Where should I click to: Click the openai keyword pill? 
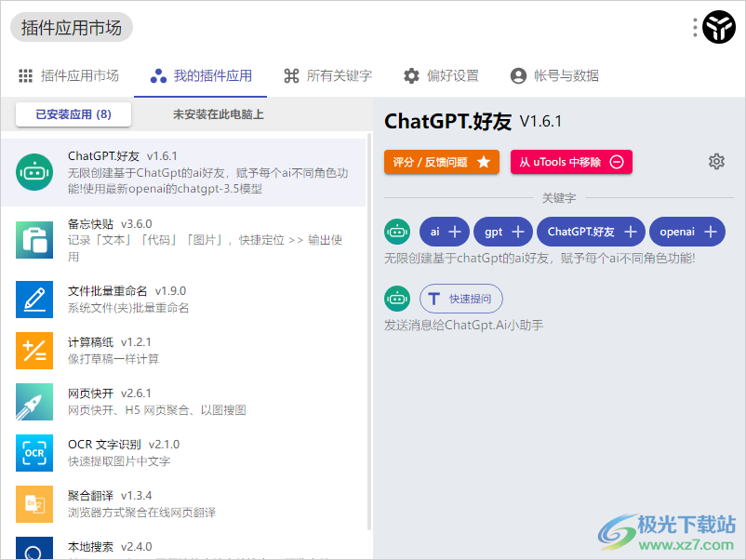687,232
